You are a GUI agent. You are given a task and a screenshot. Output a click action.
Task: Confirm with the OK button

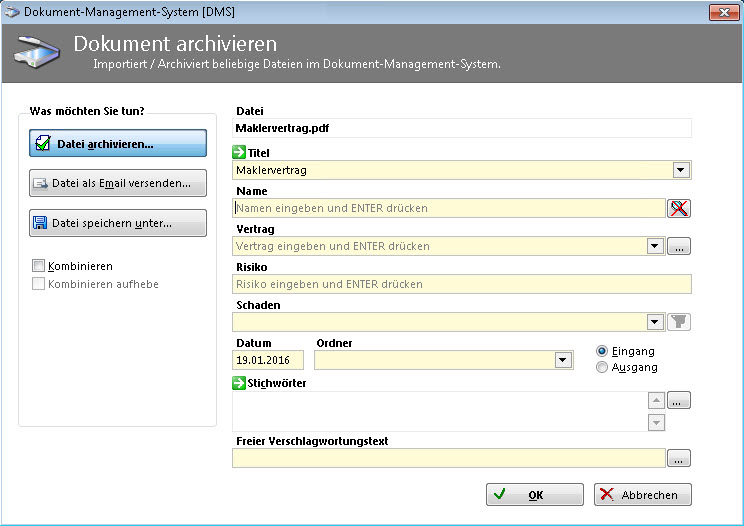[x=534, y=495]
